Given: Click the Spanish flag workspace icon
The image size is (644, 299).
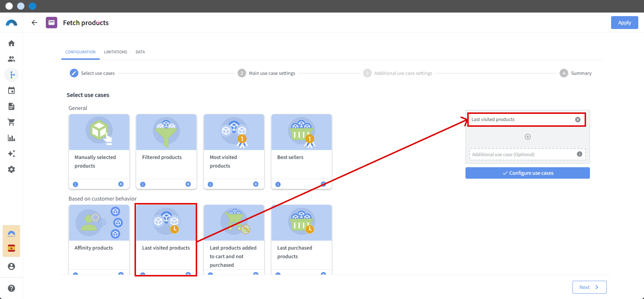Looking at the screenshot, I should pos(11,249).
